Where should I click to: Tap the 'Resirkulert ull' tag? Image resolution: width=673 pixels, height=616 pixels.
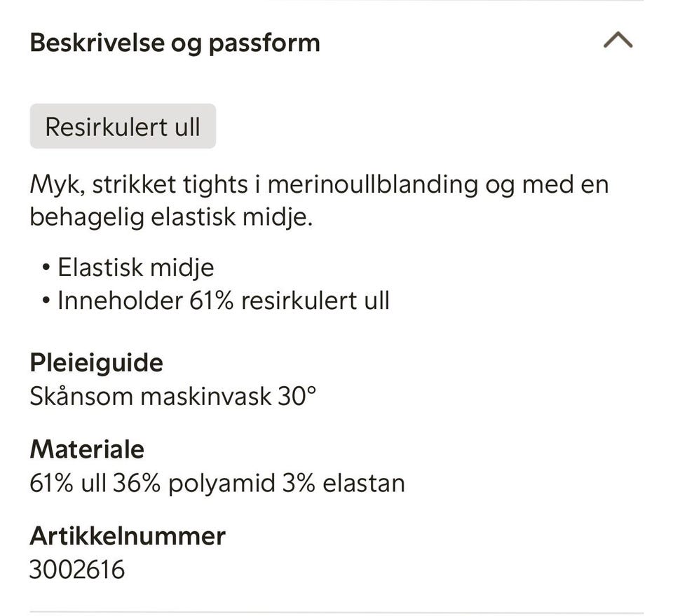[x=123, y=127]
